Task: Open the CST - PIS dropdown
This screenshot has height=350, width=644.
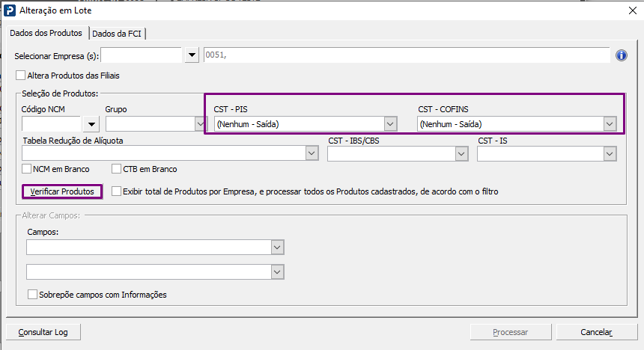Action: (x=389, y=124)
